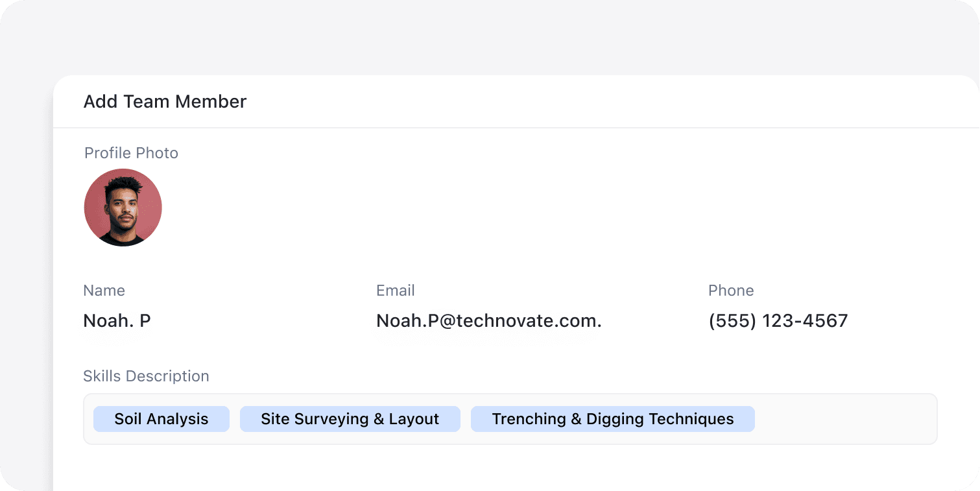This screenshot has width=980, height=491.
Task: Select the Email field with Noah.P@technovate.com
Action: tap(488, 321)
